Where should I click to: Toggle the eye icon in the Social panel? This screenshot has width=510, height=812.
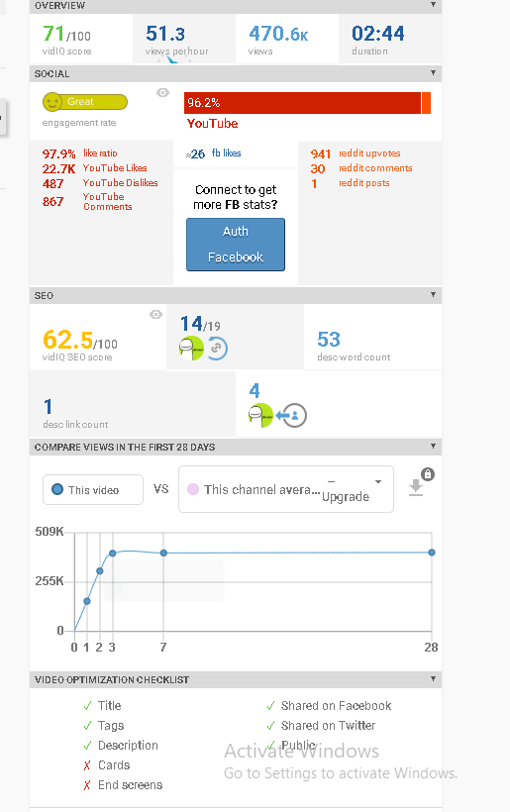[x=163, y=93]
